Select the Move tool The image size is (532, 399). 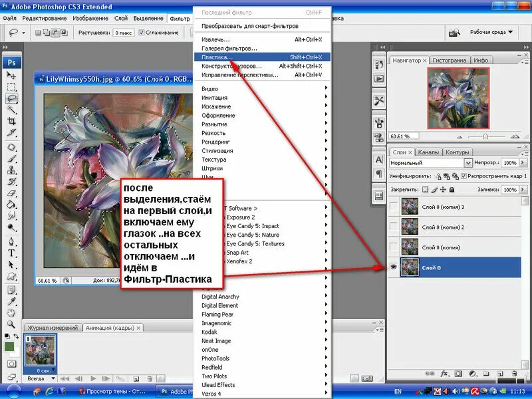[11, 75]
